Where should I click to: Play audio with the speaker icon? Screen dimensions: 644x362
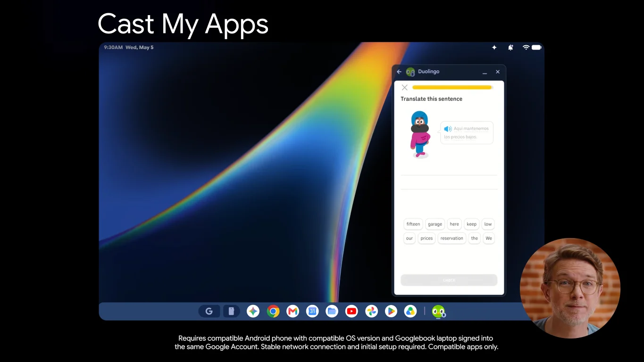coord(448,129)
